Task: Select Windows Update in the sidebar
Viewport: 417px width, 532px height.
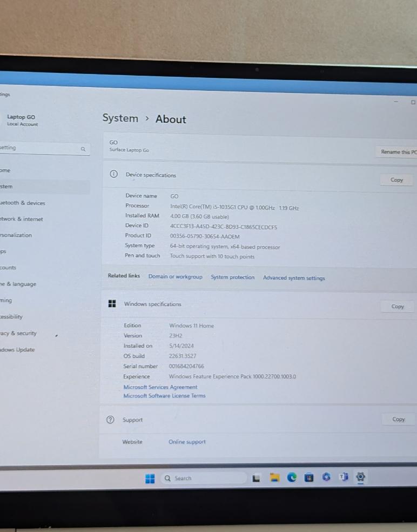Action: pyautogui.click(x=17, y=350)
